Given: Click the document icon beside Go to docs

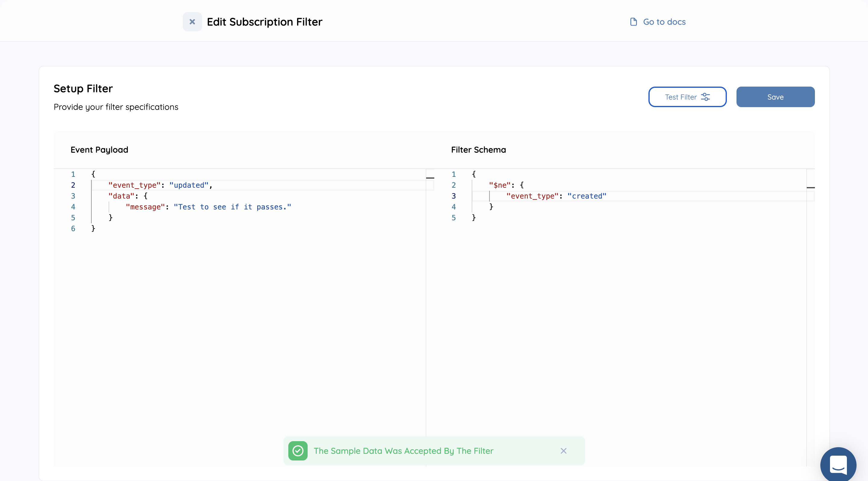Looking at the screenshot, I should [633, 22].
